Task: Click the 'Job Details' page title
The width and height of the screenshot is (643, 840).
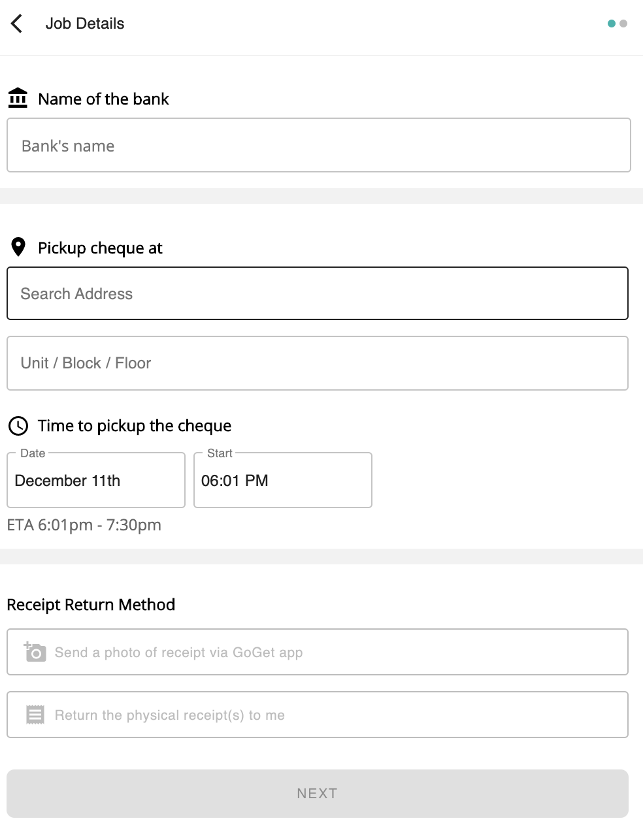Action: [85, 24]
